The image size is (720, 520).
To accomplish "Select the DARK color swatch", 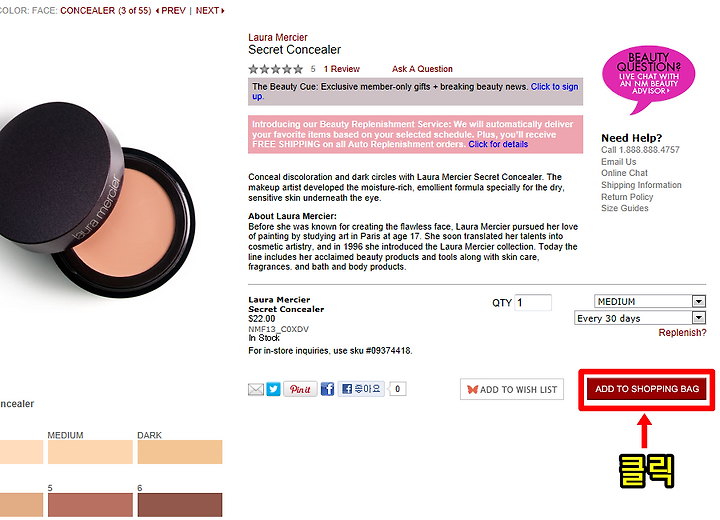I will pos(180,452).
